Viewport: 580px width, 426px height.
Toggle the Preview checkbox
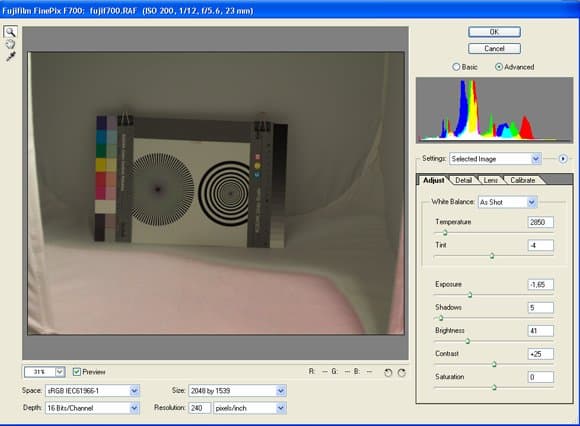[x=77, y=372]
